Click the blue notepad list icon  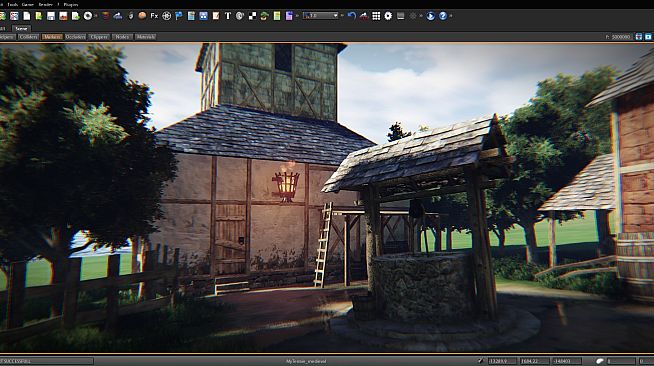pyautogui.click(x=191, y=16)
